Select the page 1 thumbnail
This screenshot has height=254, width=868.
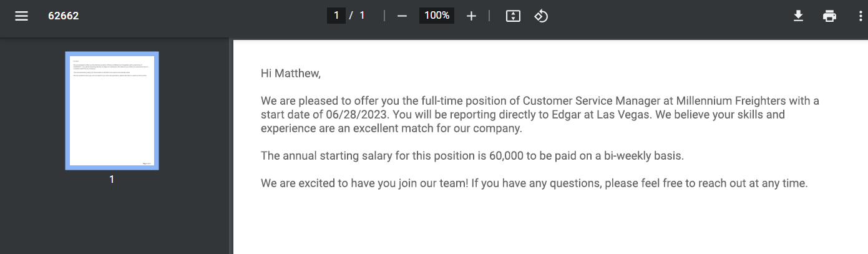[x=112, y=110]
